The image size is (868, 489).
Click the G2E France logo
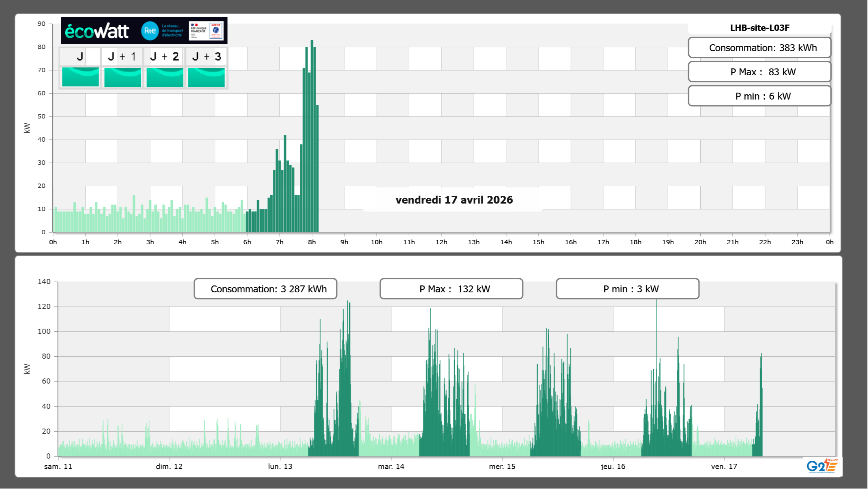pyautogui.click(x=822, y=466)
